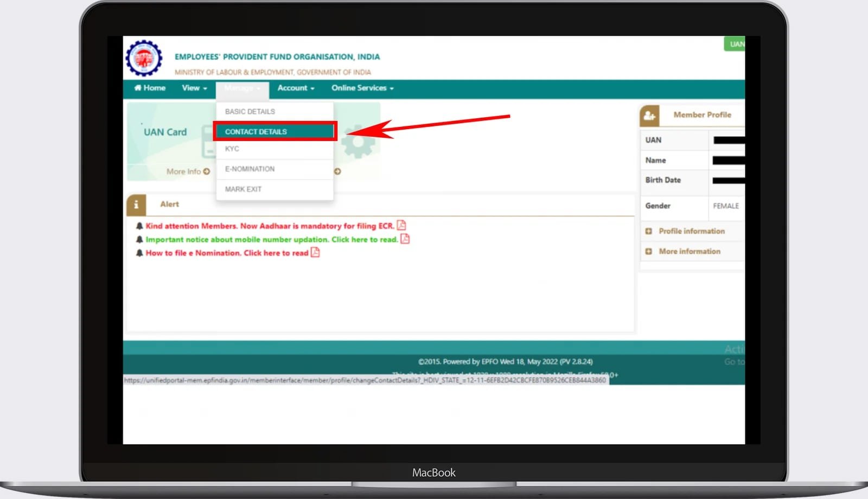Viewport: 868px width, 499px height.
Task: Select KYC from the dropdown
Action: [x=275, y=149]
